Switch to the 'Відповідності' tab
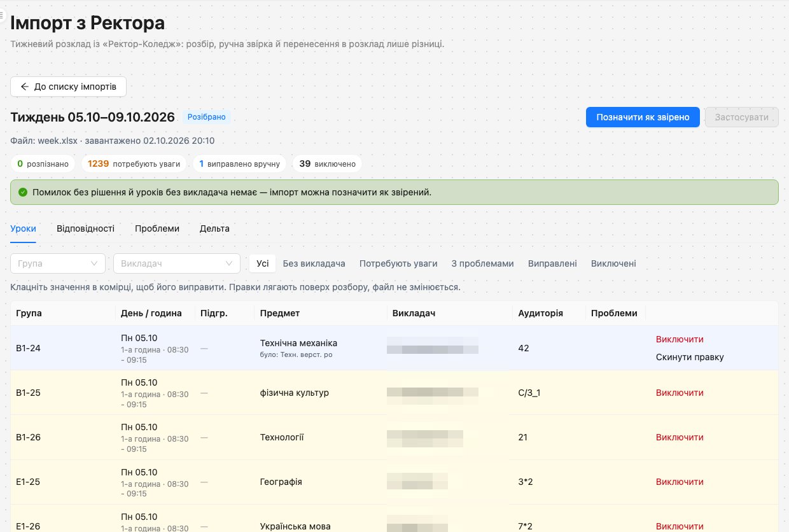789x532 pixels. [x=85, y=228]
